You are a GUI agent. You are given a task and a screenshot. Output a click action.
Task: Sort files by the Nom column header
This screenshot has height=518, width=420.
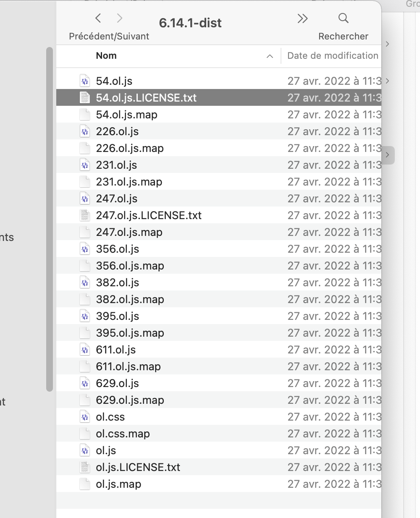coord(106,56)
